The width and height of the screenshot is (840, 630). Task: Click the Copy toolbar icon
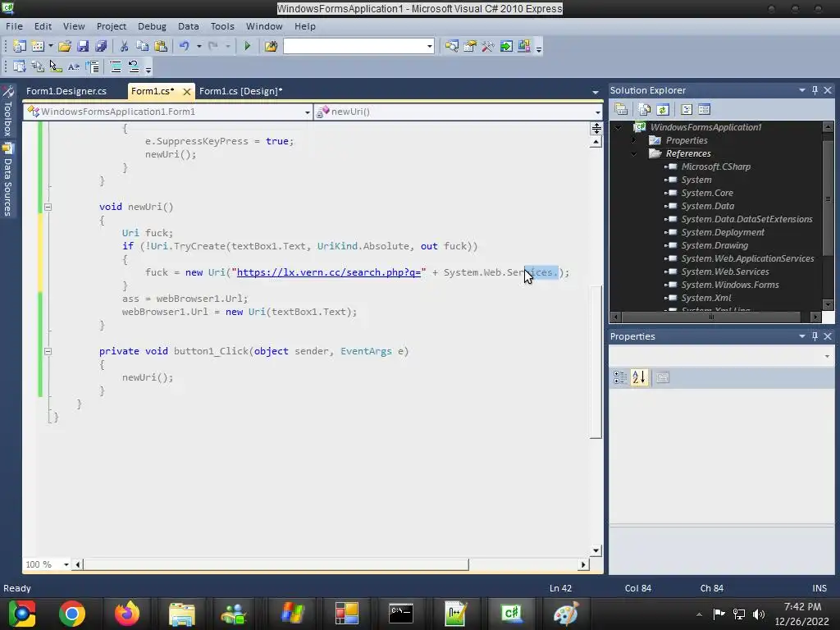142,46
